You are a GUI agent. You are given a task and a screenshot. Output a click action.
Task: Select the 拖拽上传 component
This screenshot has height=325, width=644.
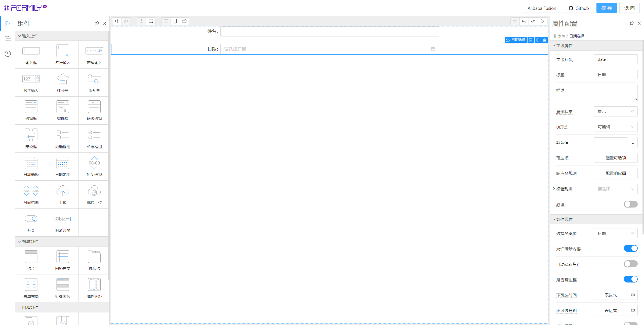(94, 194)
